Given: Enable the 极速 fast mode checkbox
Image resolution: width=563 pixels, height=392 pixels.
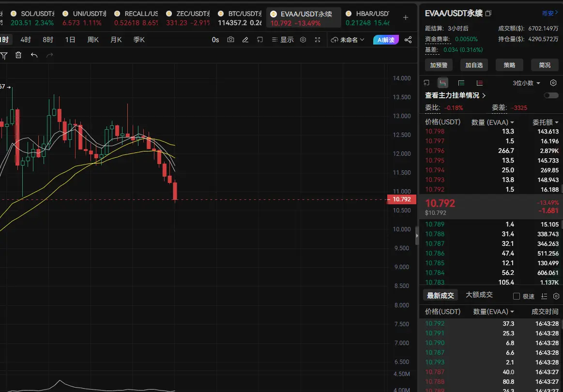Looking at the screenshot, I should click(x=517, y=296).
